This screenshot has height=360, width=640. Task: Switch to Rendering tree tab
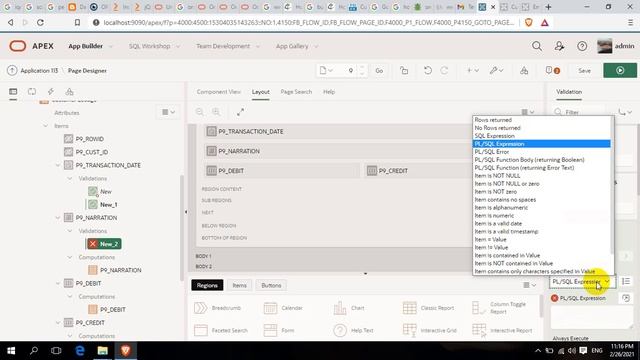[13, 91]
